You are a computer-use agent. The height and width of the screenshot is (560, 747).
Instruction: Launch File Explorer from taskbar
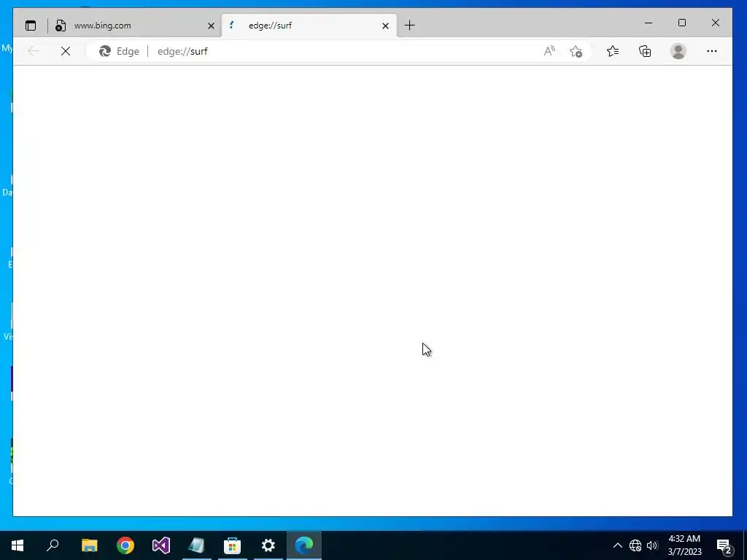[x=90, y=545]
